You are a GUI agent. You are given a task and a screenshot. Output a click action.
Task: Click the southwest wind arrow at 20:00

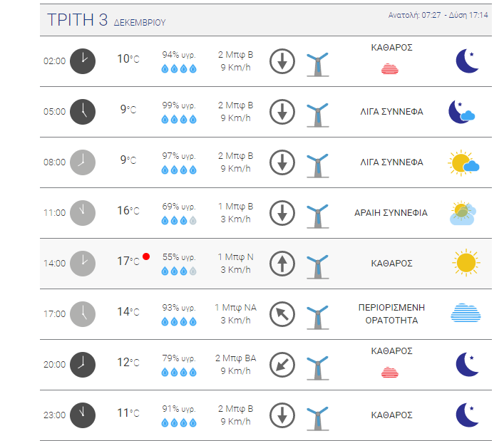[x=282, y=365]
